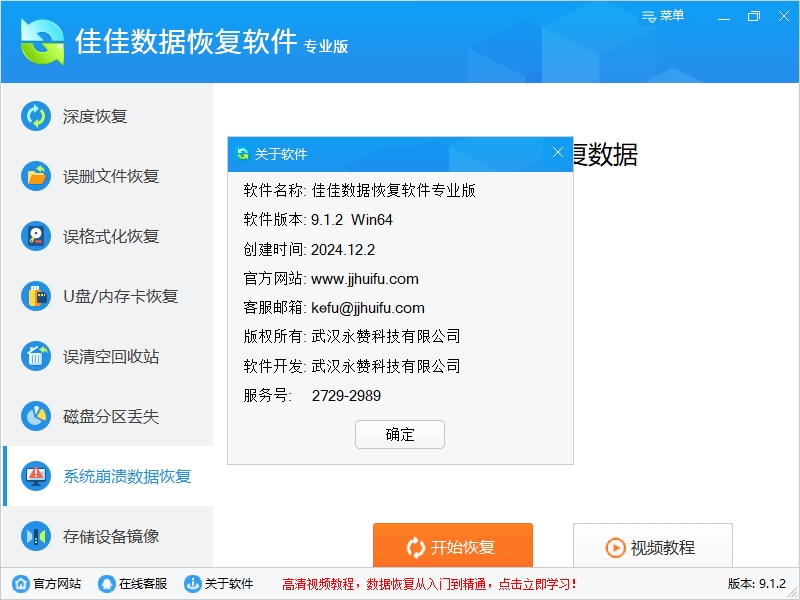Open the 存储设备镜像 label
This screenshot has width=800, height=600.
111,536
